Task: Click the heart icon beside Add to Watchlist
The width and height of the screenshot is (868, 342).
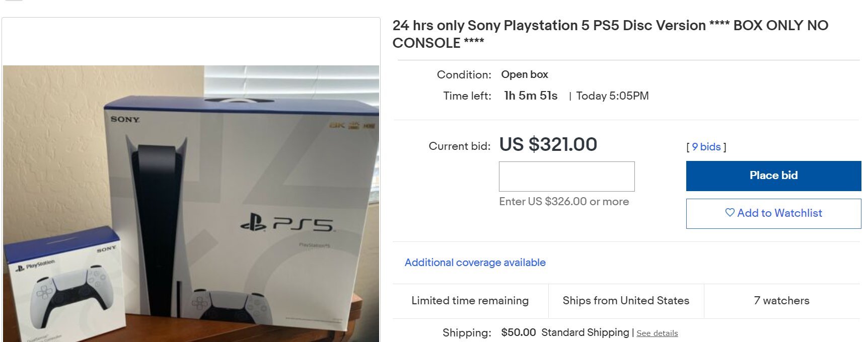Action: 730,213
